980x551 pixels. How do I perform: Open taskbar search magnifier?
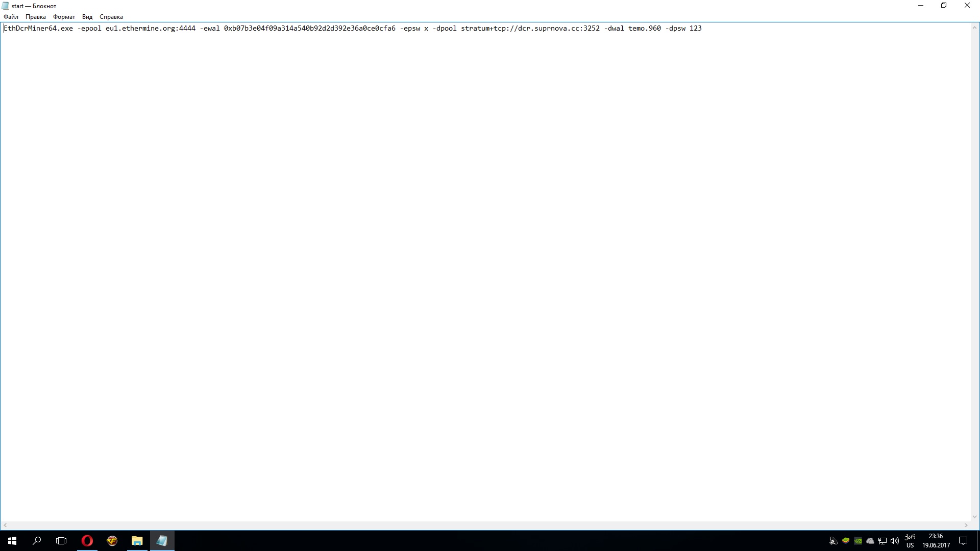point(37,541)
